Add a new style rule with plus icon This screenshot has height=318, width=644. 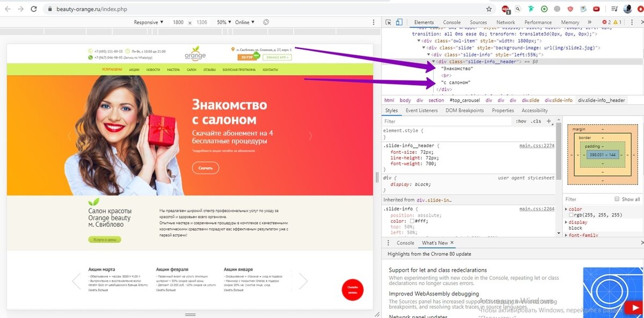pos(549,121)
